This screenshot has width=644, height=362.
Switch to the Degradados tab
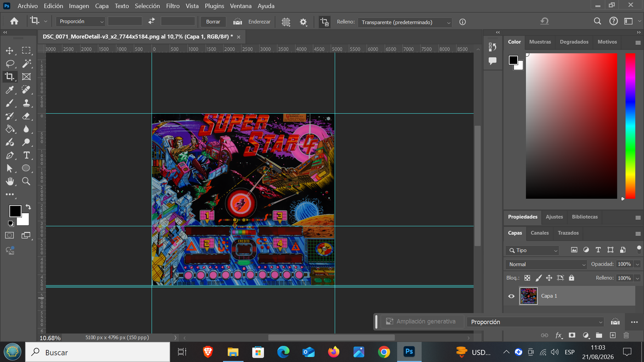point(574,42)
